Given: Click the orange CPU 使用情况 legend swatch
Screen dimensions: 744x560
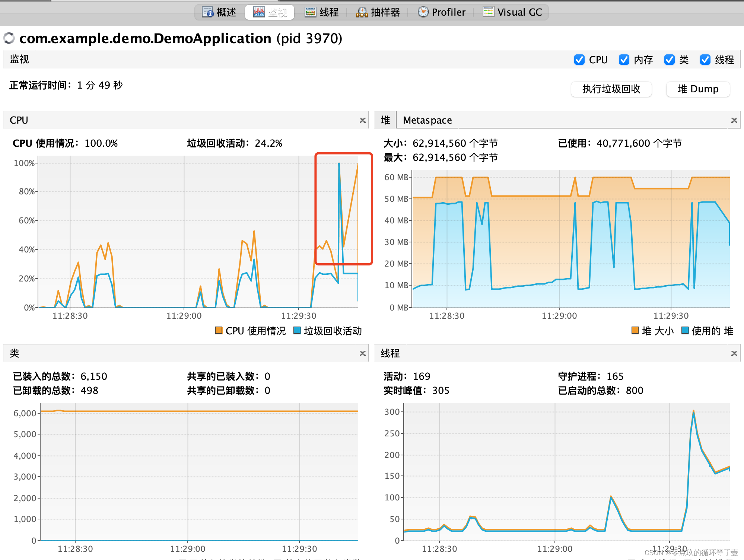Looking at the screenshot, I should (219, 330).
